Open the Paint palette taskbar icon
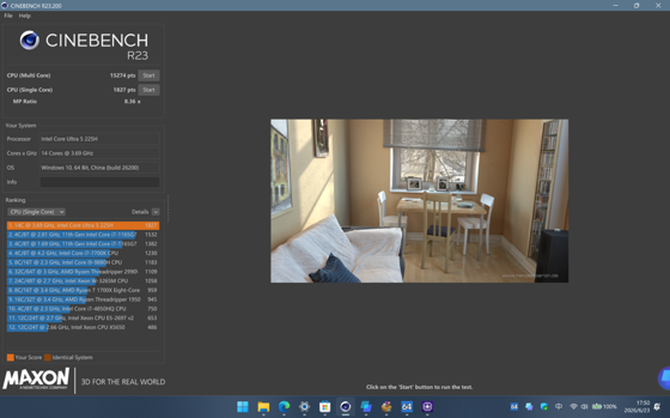The height and width of the screenshot is (418, 670). (386, 406)
